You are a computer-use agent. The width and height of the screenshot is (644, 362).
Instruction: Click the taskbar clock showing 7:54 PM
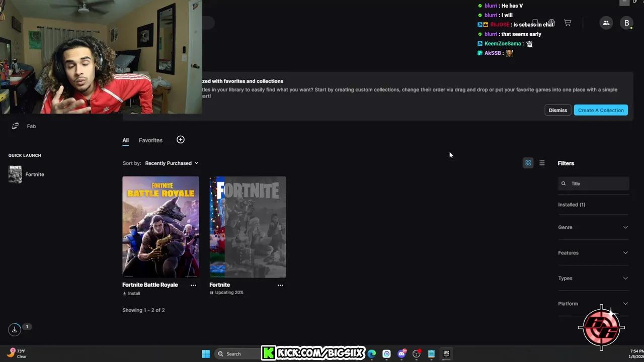point(636,354)
